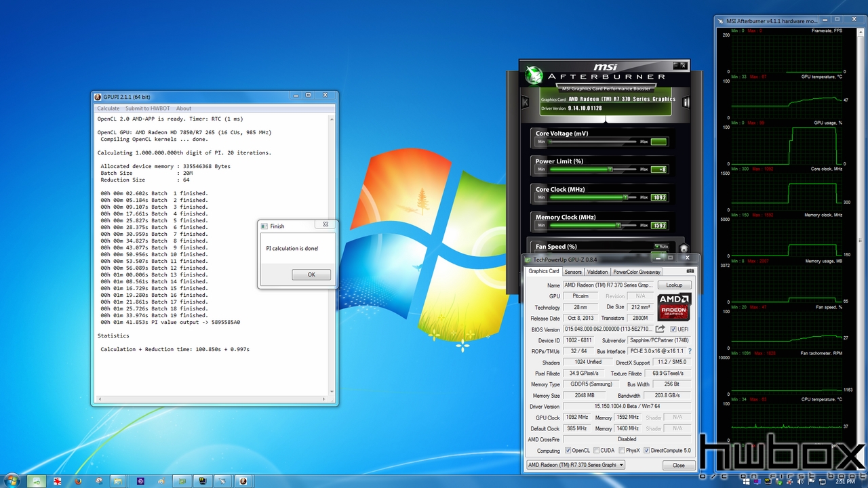868x488 pixels.
Task: Click the Memory Clock value field 1592
Action: (x=659, y=225)
